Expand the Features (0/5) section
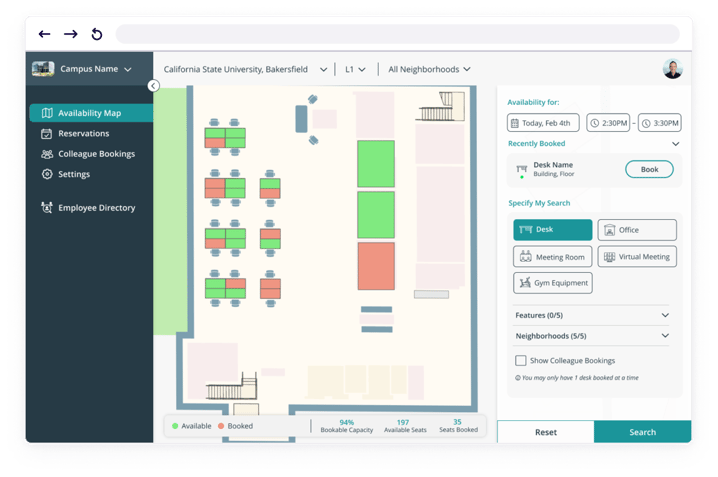This screenshot has width=718, height=477. 590,315
